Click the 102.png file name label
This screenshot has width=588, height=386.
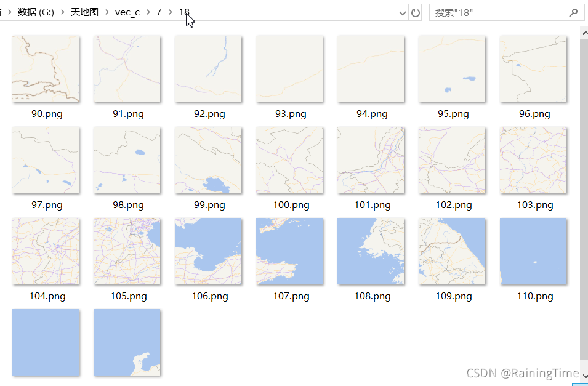(454, 205)
